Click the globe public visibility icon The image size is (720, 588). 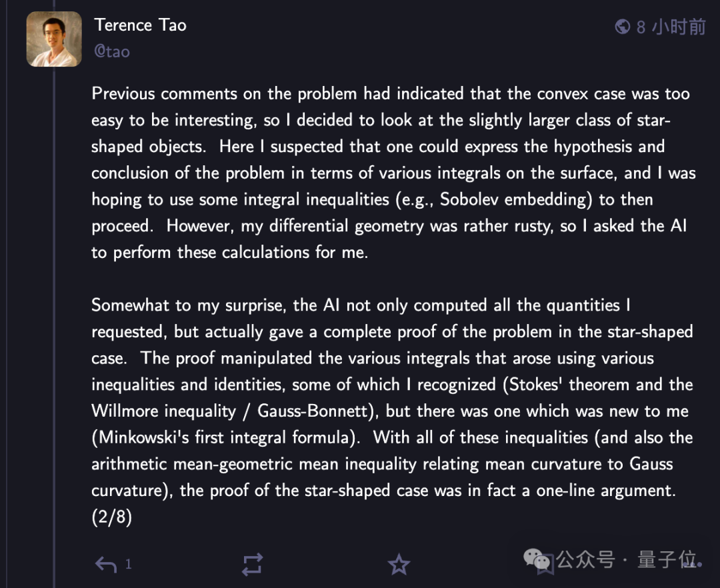pos(623,27)
